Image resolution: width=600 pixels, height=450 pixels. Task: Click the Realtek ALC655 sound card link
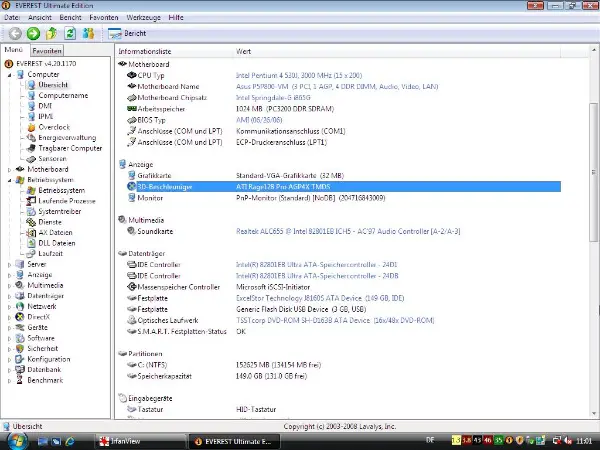(339, 233)
